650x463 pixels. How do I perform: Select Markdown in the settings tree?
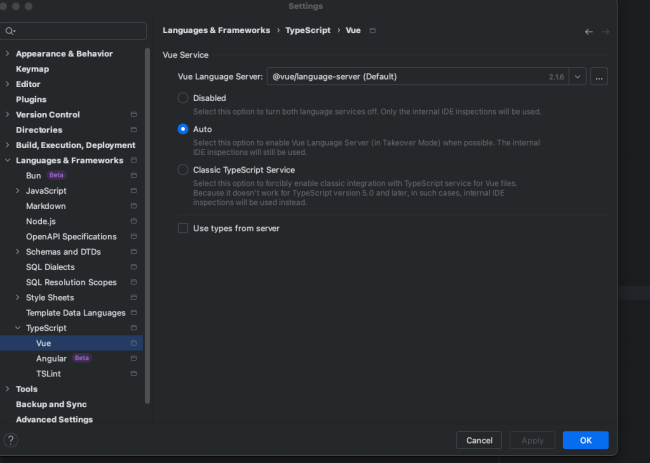(x=46, y=206)
